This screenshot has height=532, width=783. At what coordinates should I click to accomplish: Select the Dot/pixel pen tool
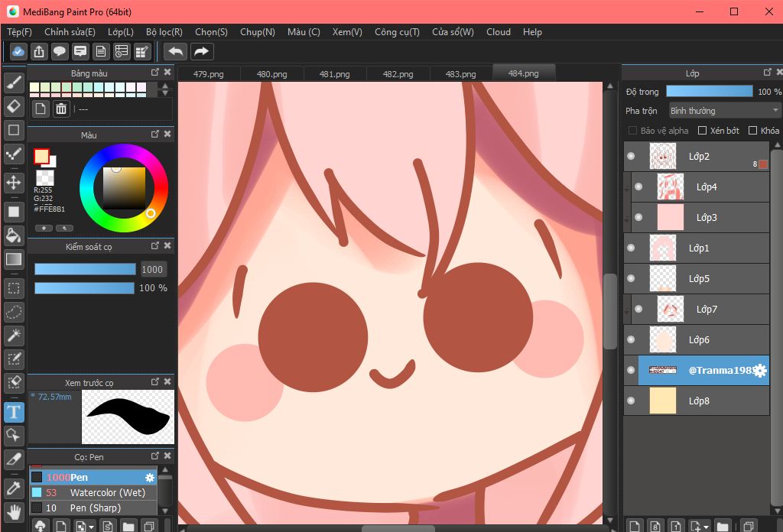(x=14, y=154)
